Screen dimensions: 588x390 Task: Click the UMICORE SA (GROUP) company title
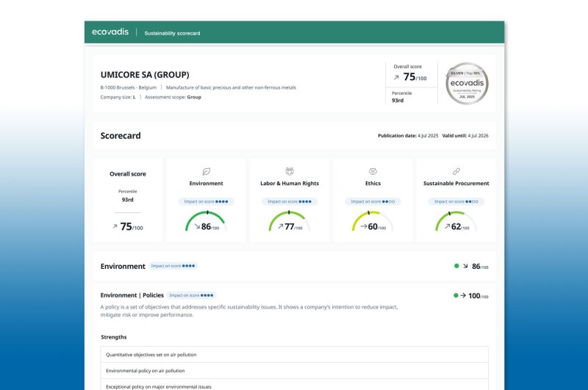click(x=145, y=75)
